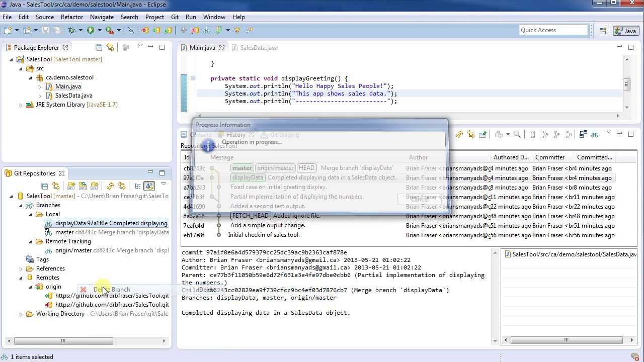
Task: Select commit 'Initial checkin of sales tool.'
Action: pyautogui.click(x=264, y=235)
